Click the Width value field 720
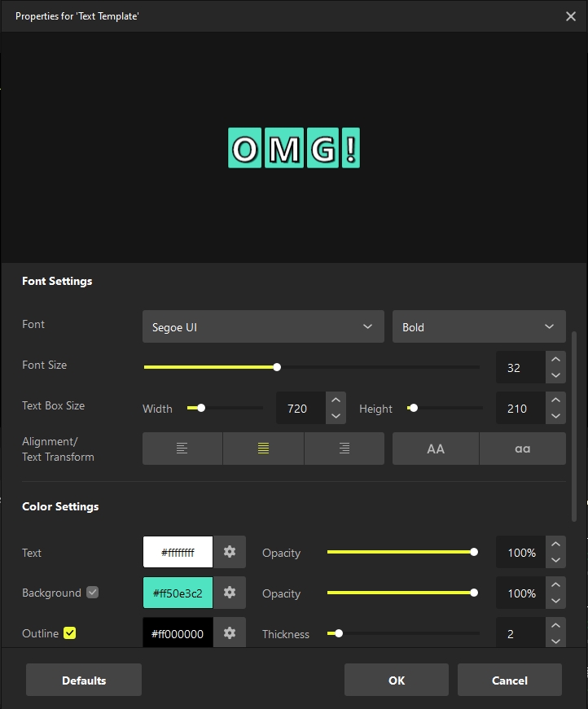588x709 pixels. click(x=301, y=408)
